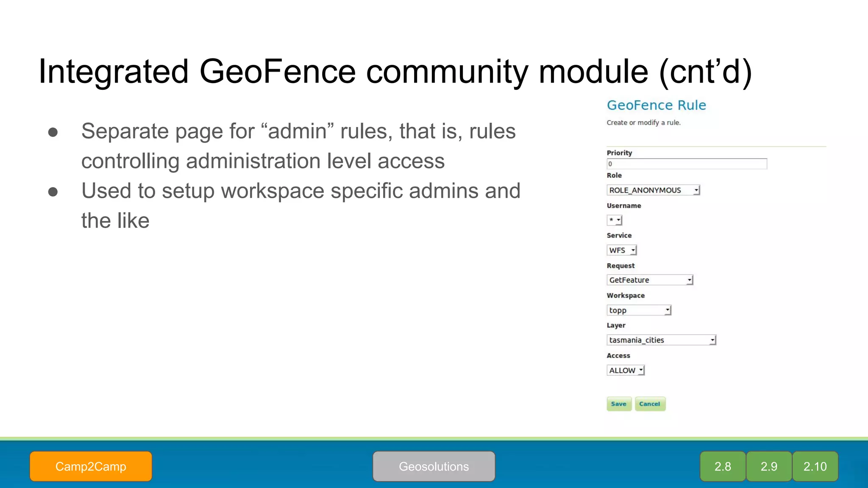
Task: Click the 'Layer' field label
Action: click(616, 325)
